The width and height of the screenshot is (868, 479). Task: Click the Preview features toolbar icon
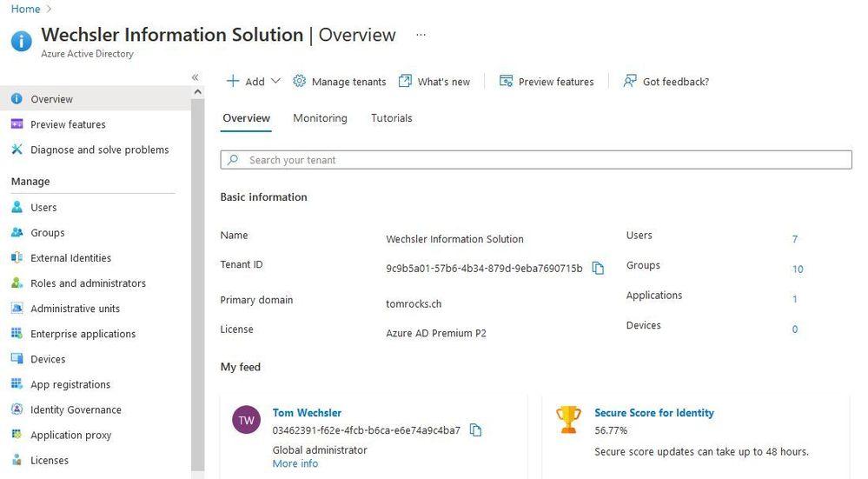(506, 82)
